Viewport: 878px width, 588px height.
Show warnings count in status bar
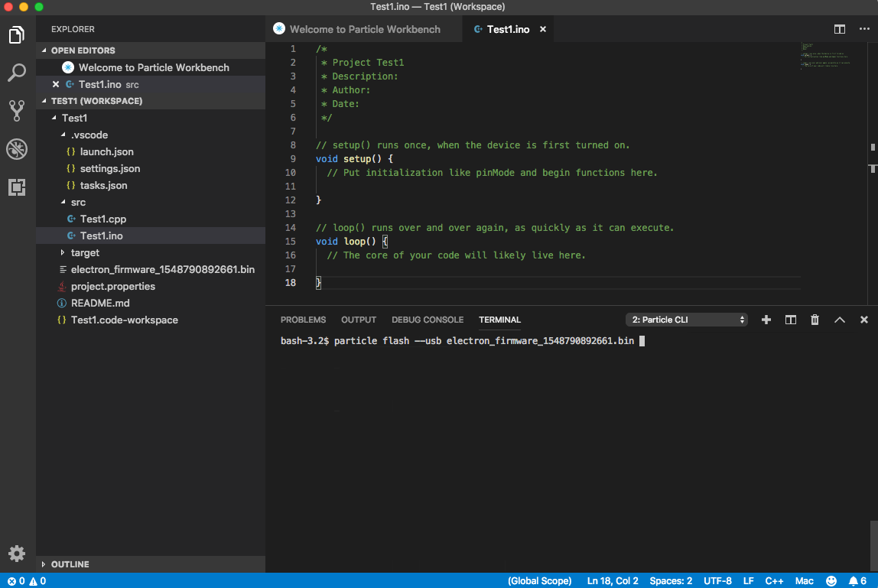(37, 580)
